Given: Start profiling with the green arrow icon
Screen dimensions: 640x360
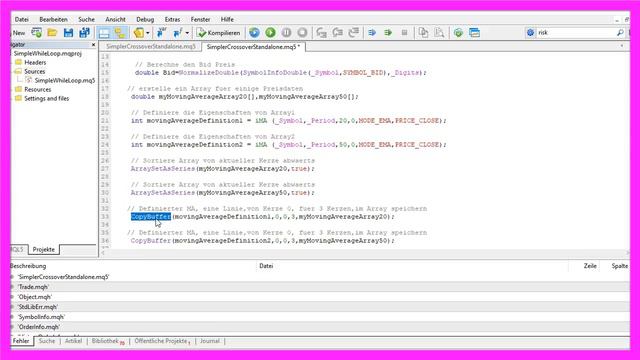Looking at the screenshot, I should [388, 33].
